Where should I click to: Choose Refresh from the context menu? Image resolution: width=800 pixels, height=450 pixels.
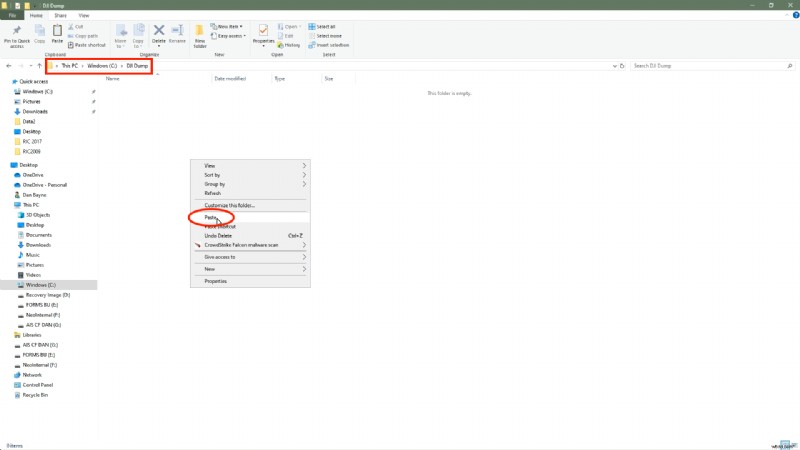click(212, 193)
